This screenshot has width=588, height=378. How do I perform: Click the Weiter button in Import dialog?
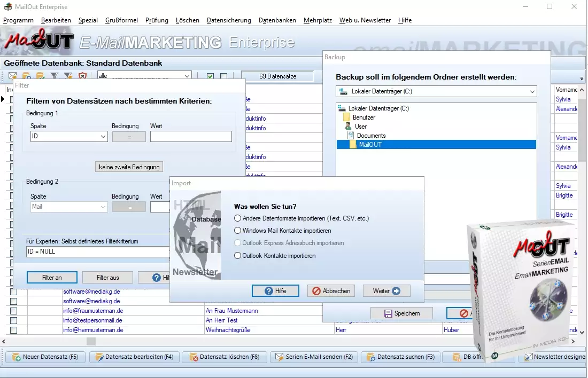point(386,291)
